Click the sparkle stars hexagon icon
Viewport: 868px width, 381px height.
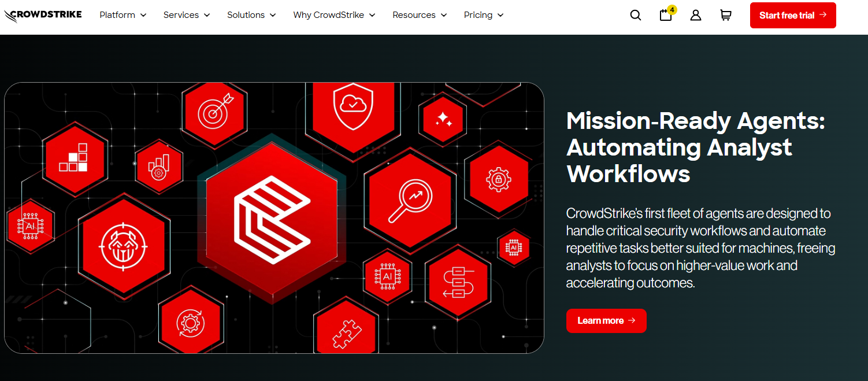pos(443,120)
